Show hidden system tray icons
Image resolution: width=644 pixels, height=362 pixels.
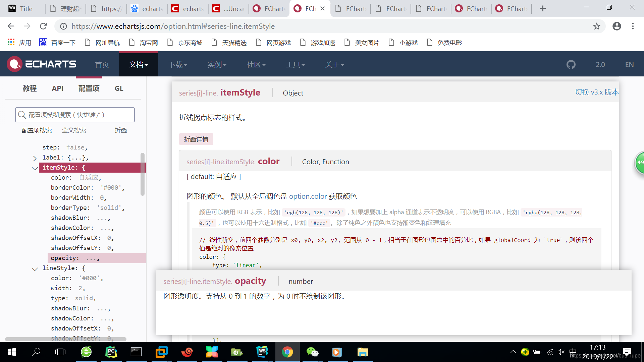(513, 352)
